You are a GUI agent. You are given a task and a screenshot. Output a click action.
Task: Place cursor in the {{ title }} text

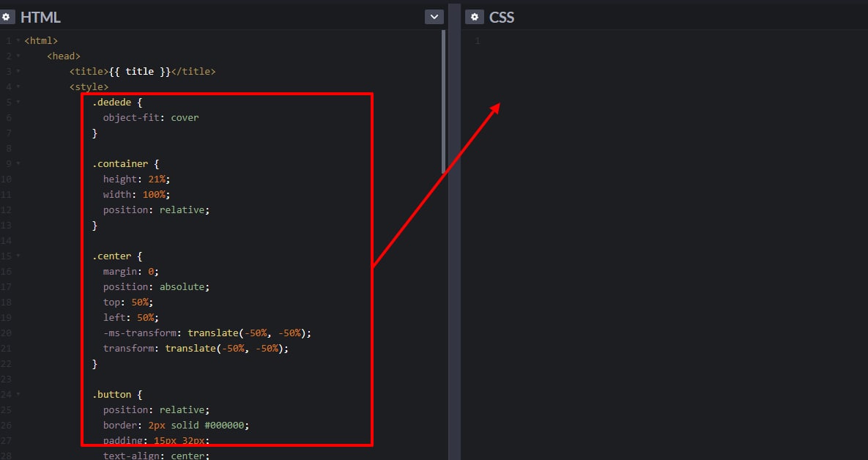point(139,72)
